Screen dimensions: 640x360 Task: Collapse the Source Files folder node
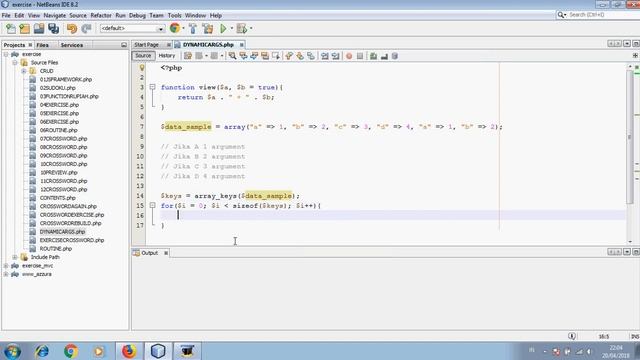click(15, 62)
